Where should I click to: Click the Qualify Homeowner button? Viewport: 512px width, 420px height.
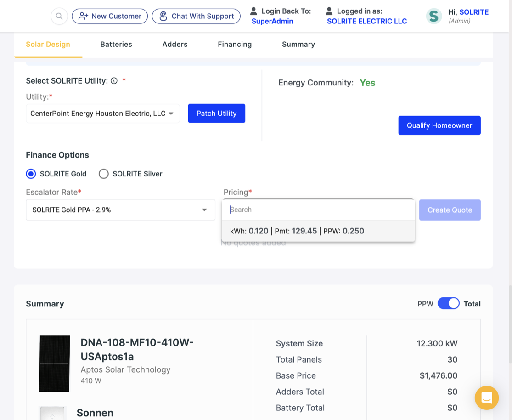coord(439,125)
